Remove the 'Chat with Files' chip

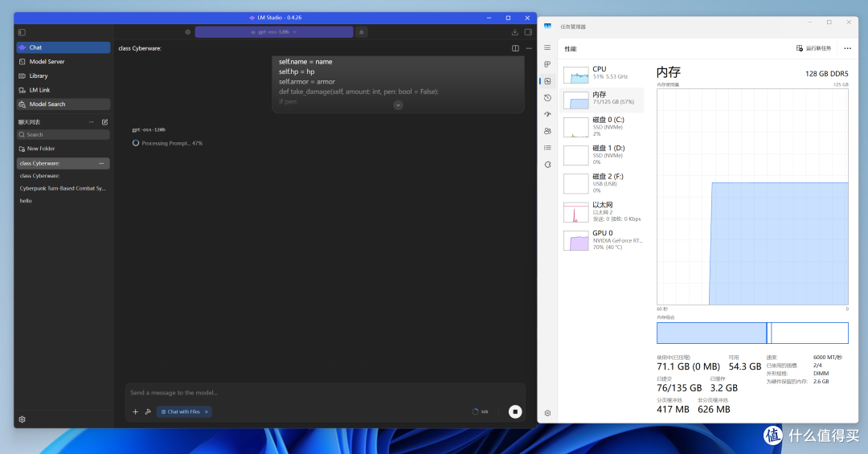pos(207,411)
